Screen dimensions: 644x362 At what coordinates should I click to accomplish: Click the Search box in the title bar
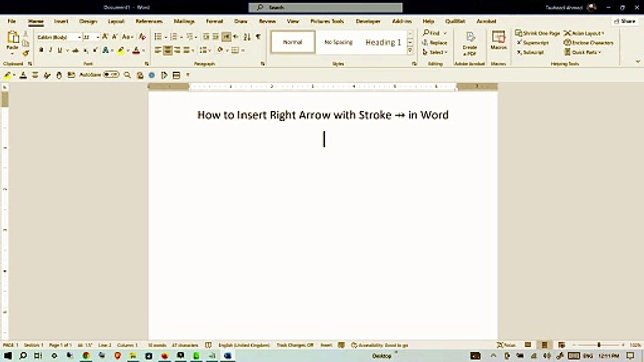pos(326,7)
